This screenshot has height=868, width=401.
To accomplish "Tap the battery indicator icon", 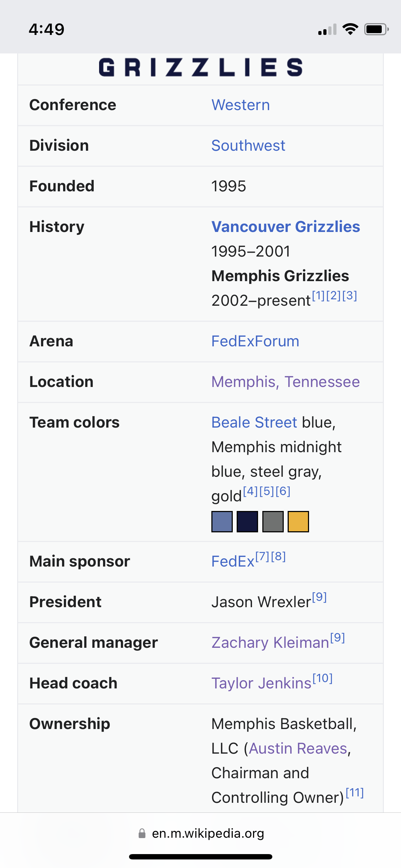I will coord(376,29).
